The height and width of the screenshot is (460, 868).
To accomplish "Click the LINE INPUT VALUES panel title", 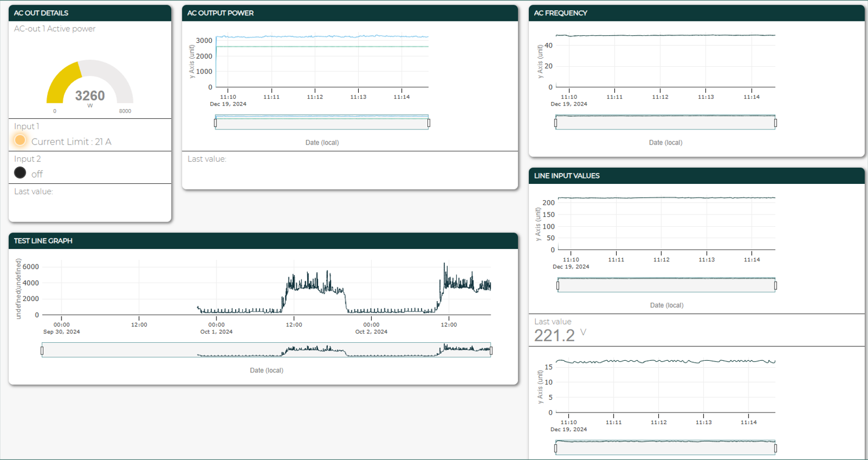I will tap(567, 176).
